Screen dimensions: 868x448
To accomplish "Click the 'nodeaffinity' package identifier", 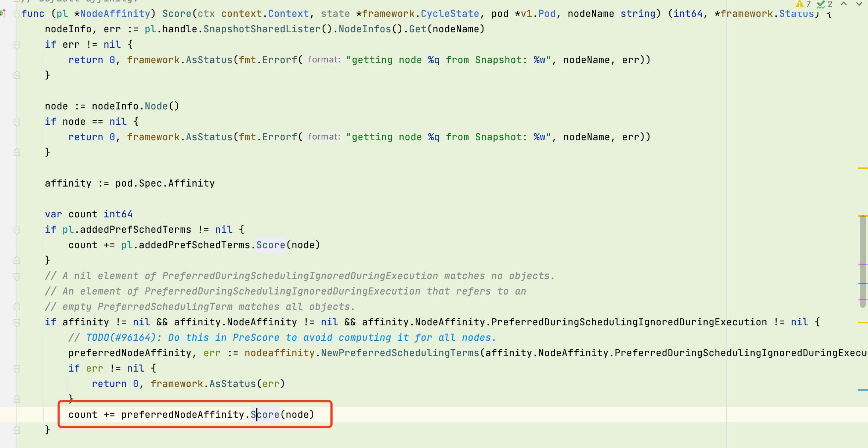I will [280, 353].
